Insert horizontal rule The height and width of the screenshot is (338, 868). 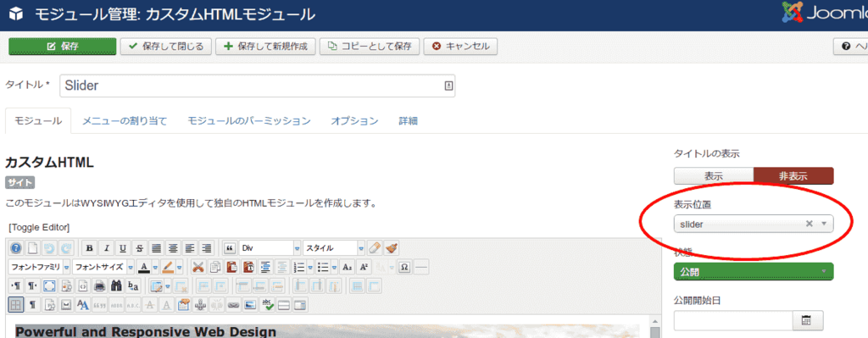point(421,267)
